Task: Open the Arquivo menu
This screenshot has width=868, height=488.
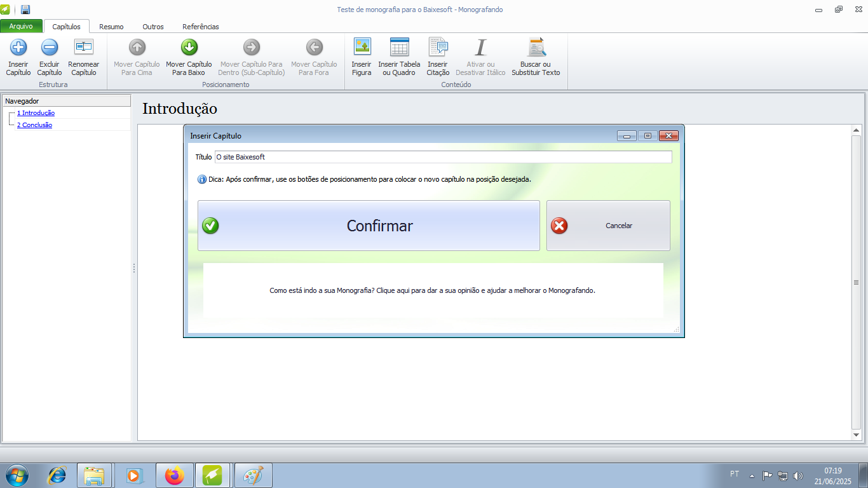Action: point(21,26)
